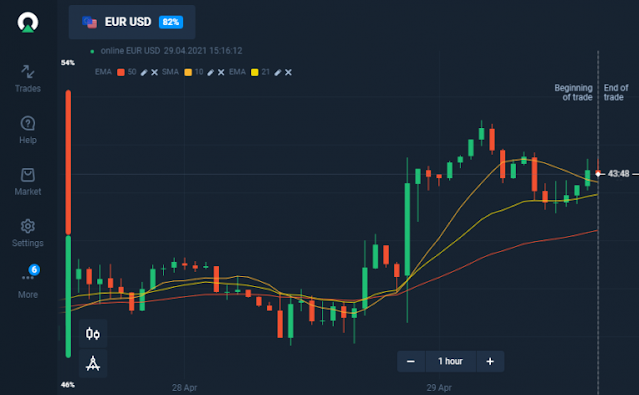
Task: Open the Help section
Action: click(x=28, y=130)
